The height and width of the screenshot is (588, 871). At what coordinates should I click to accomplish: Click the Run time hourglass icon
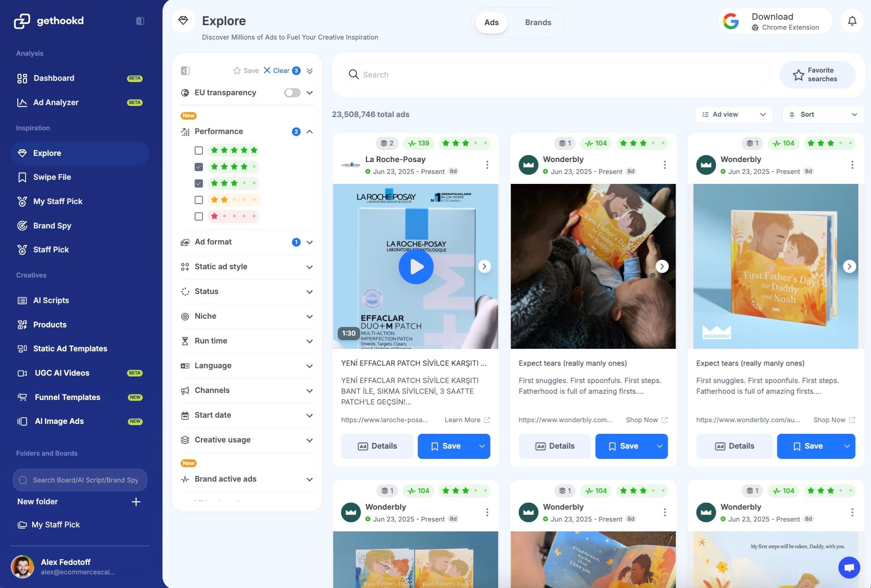pos(185,341)
